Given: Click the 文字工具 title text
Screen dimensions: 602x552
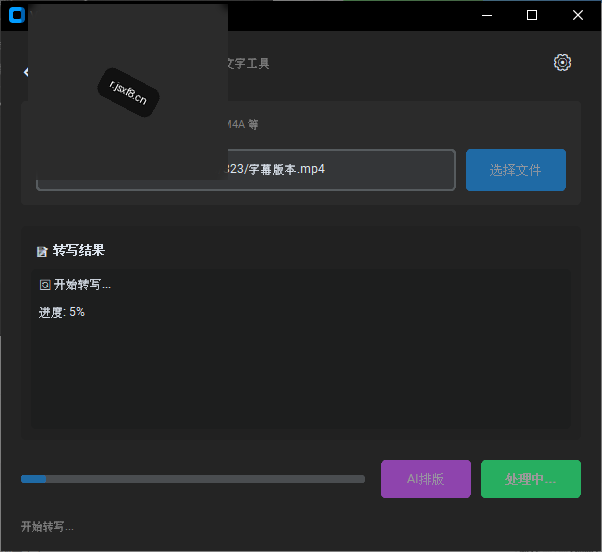Looking at the screenshot, I should pyautogui.click(x=248, y=63).
